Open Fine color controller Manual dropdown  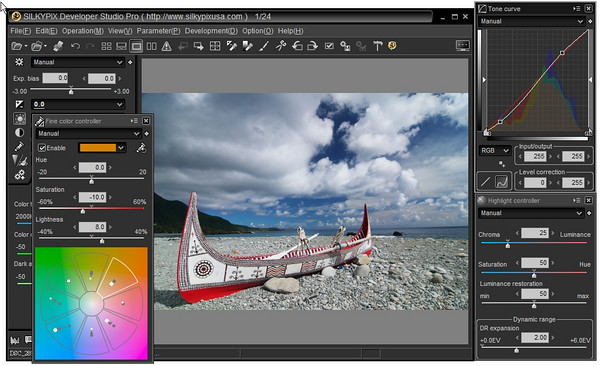(x=88, y=133)
